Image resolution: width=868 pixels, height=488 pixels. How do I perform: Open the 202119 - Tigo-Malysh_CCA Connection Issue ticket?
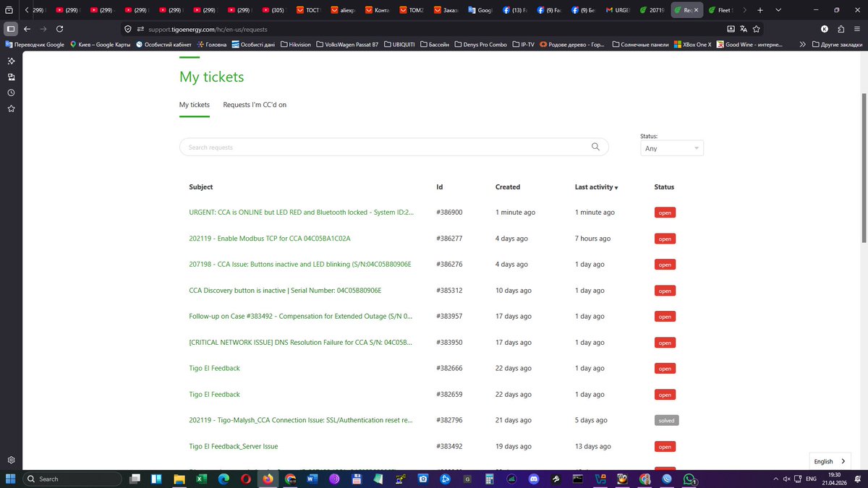pyautogui.click(x=300, y=420)
